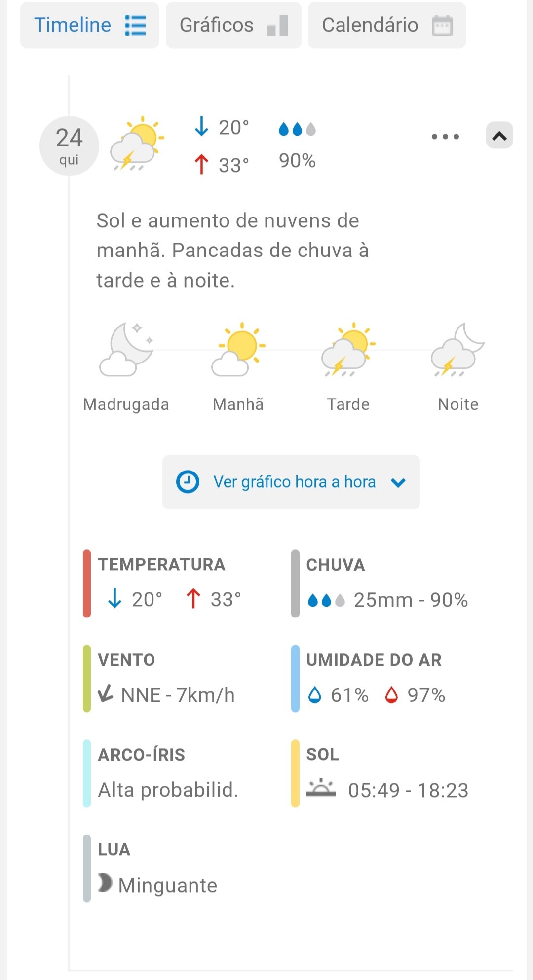Switch to the Gráficos tab
Screen dimensions: 533x980
pos(233,25)
